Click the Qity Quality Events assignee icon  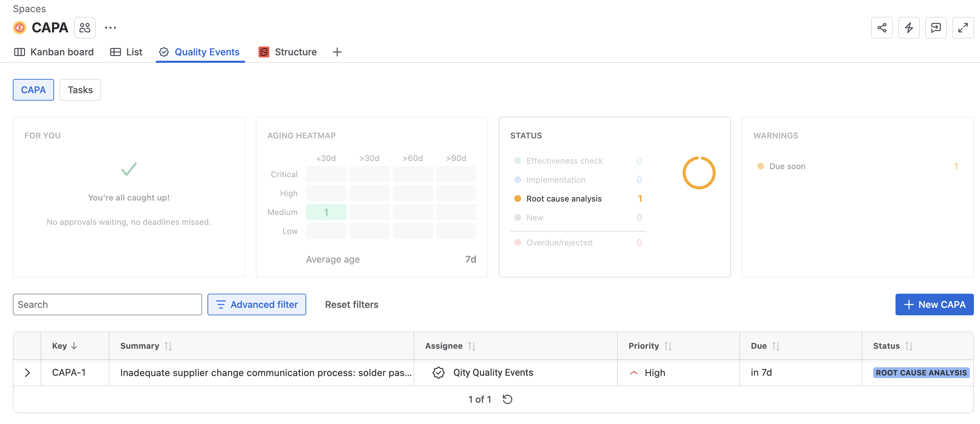(x=439, y=373)
